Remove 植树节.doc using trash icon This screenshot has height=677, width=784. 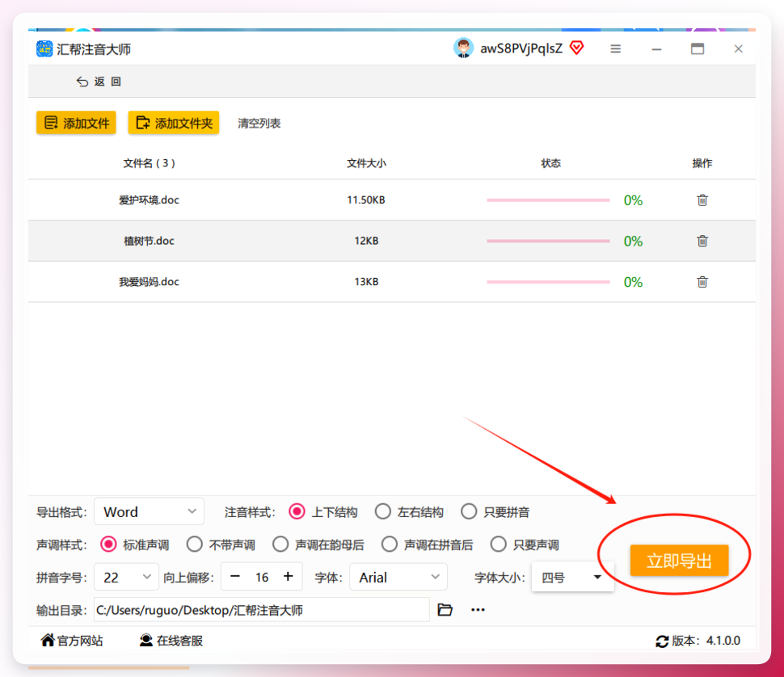[x=702, y=241]
